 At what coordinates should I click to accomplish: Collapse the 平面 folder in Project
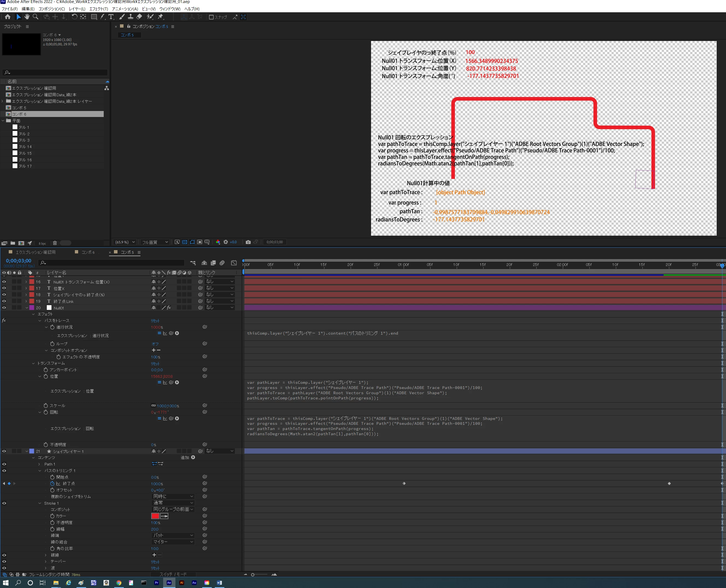tap(3, 121)
